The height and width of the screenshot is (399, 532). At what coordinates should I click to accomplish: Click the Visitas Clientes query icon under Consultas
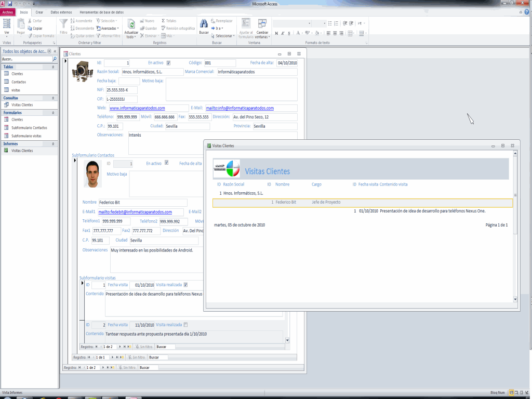(x=7, y=105)
